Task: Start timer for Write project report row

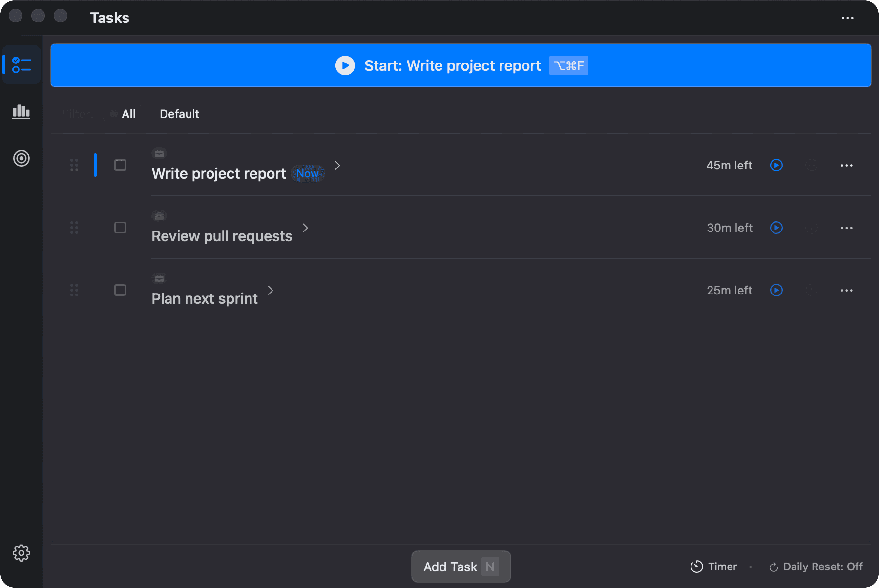Action: click(x=776, y=165)
